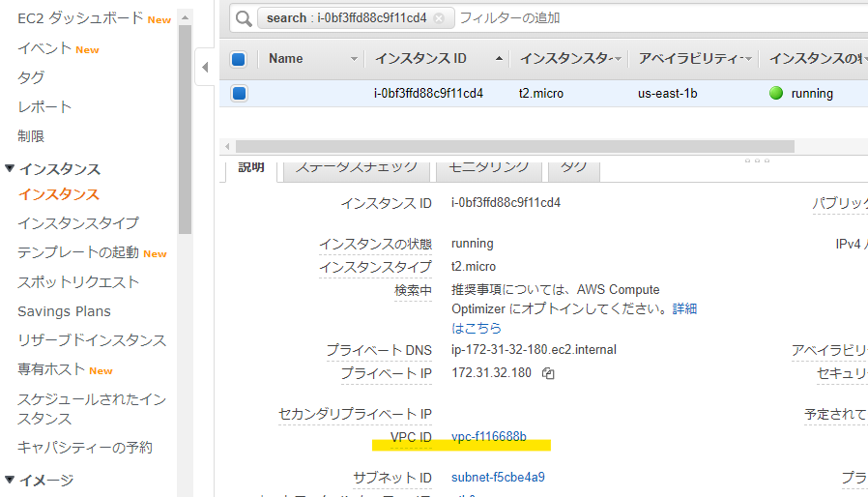Screen dimensions: 868x497
Task: Switch to the 説明 tab
Action: 251,168
